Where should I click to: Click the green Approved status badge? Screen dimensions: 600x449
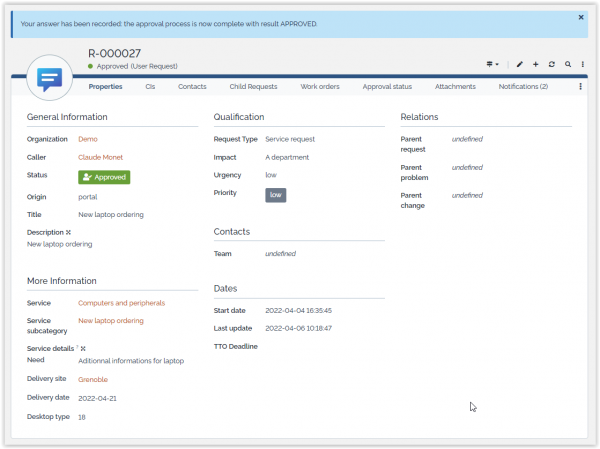point(104,177)
